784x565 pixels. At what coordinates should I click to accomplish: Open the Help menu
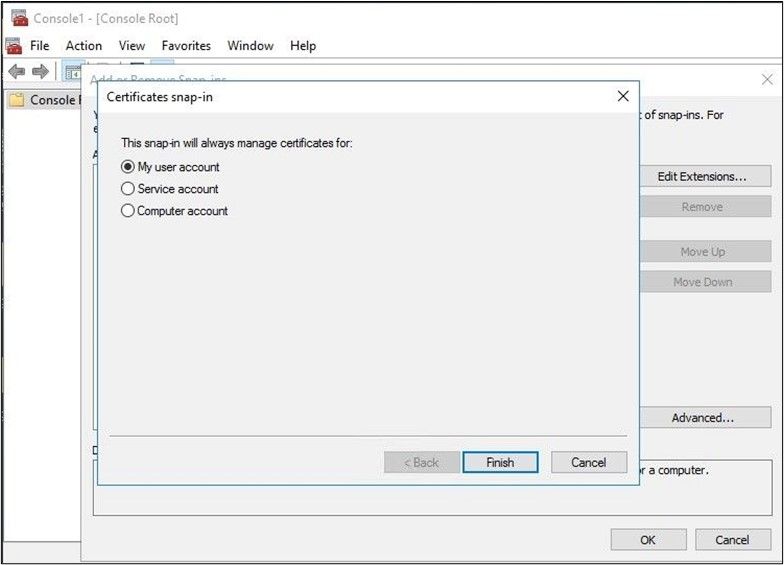tap(303, 46)
